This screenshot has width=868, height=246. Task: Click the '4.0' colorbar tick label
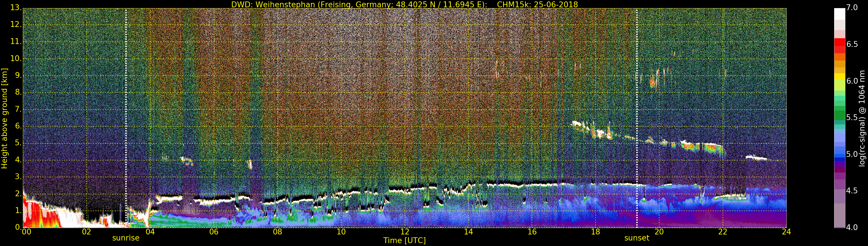(852, 227)
